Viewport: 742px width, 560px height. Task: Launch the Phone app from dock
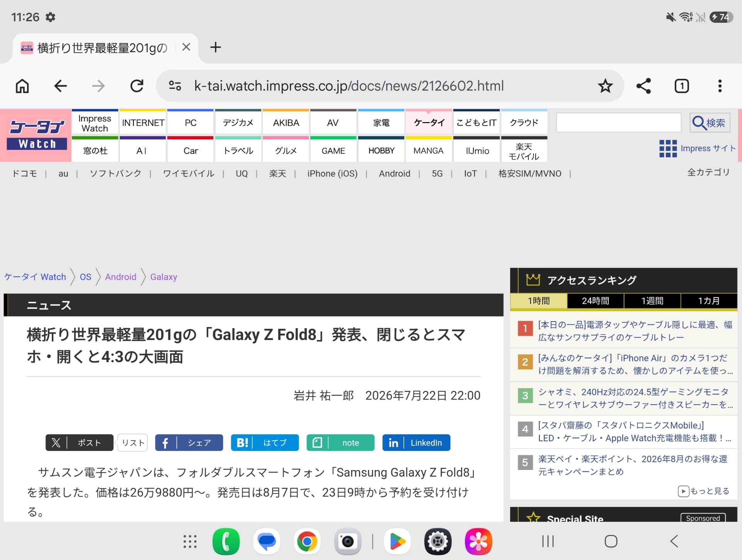[226, 541]
